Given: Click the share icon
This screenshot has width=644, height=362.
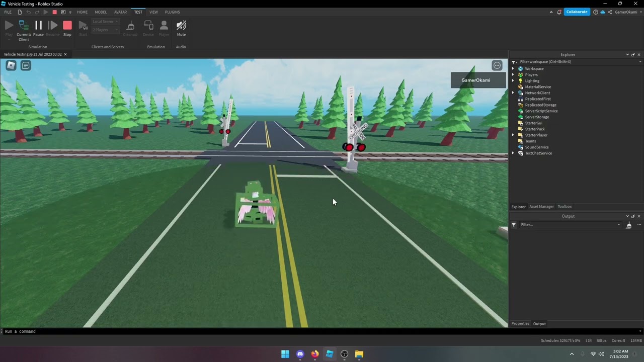Looking at the screenshot, I should pyautogui.click(x=610, y=12).
